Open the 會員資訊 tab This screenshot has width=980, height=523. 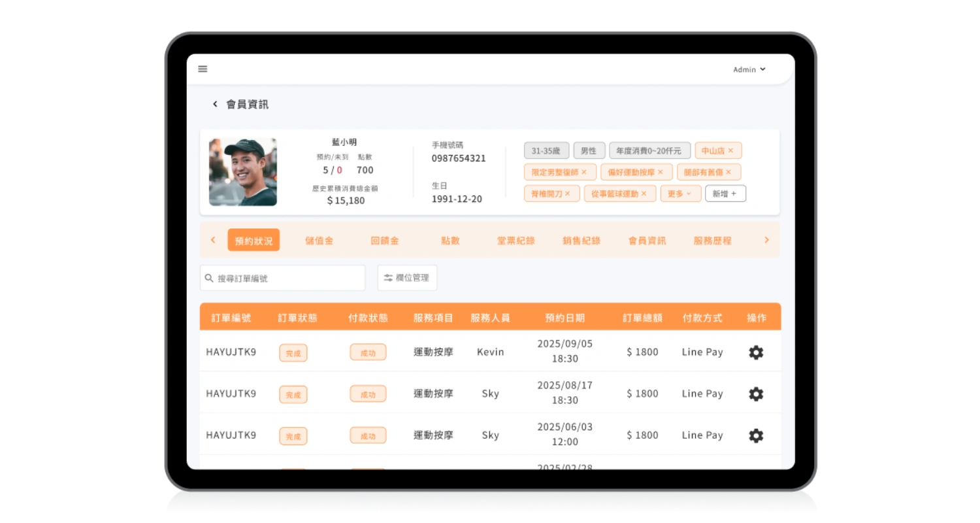pos(647,240)
